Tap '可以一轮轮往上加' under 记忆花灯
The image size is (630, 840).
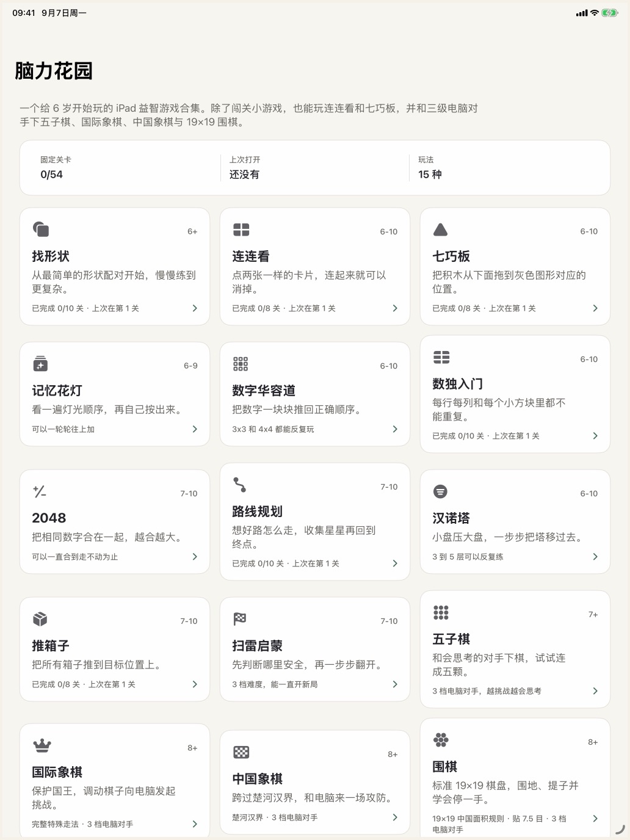click(x=63, y=429)
